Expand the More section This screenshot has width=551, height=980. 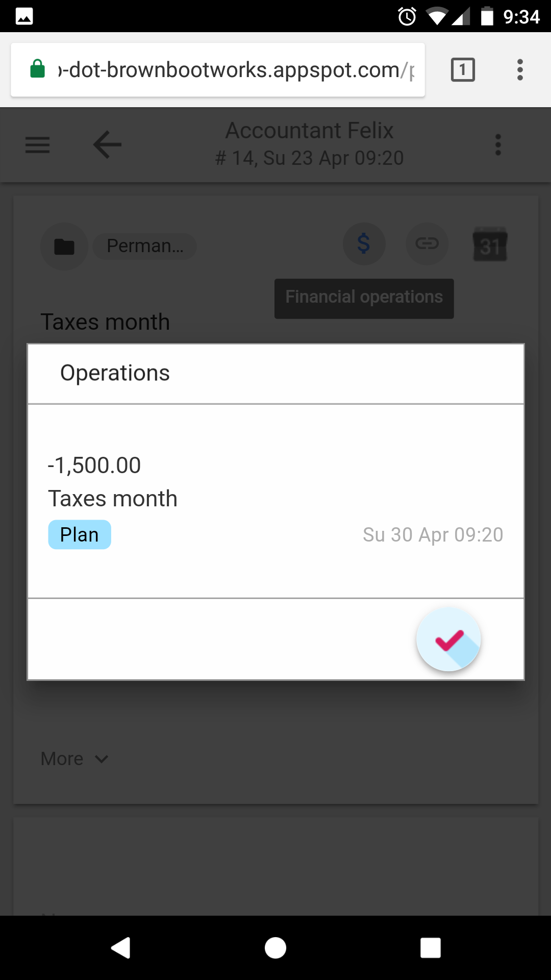(62, 759)
